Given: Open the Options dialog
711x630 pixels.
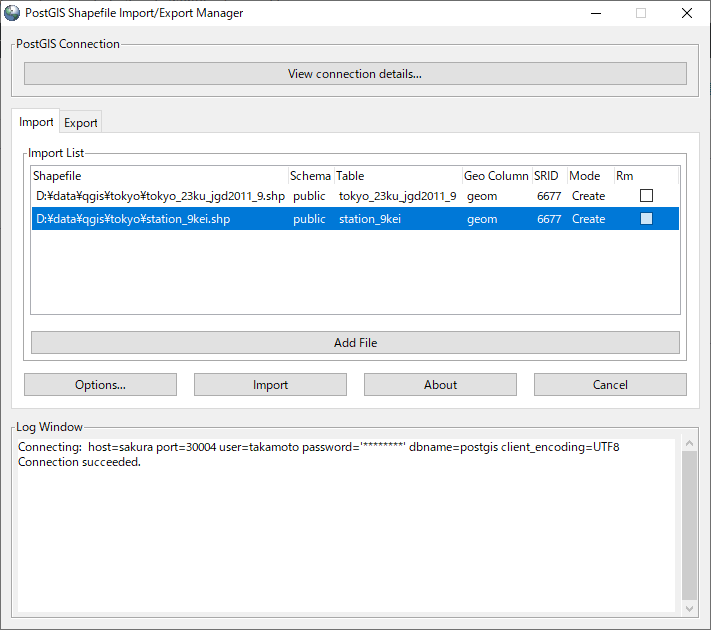Looking at the screenshot, I should (x=100, y=385).
